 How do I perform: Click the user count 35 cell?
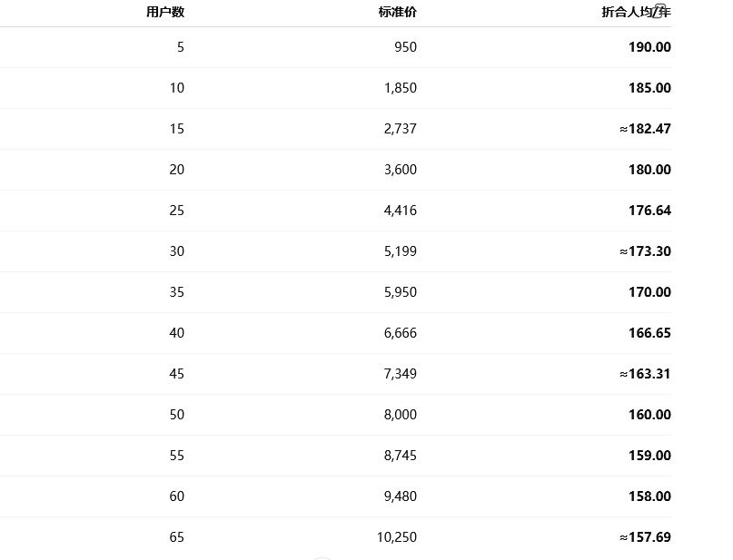pyautogui.click(x=177, y=292)
